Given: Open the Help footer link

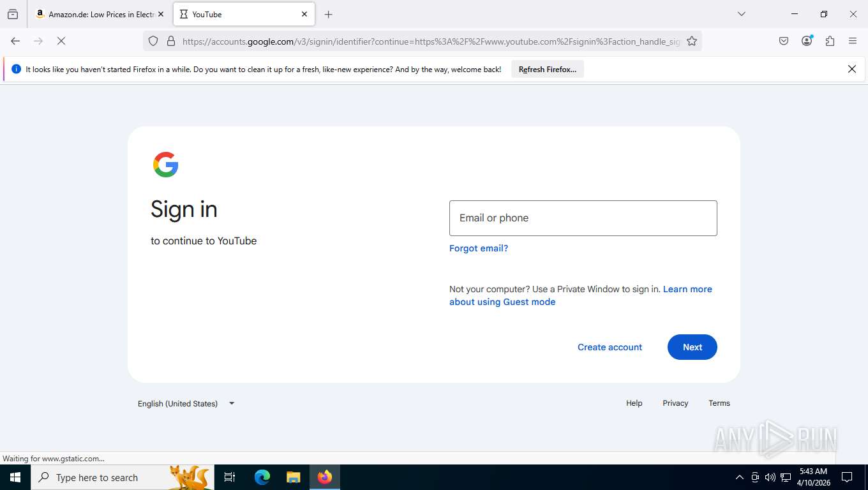Looking at the screenshot, I should coord(634,403).
